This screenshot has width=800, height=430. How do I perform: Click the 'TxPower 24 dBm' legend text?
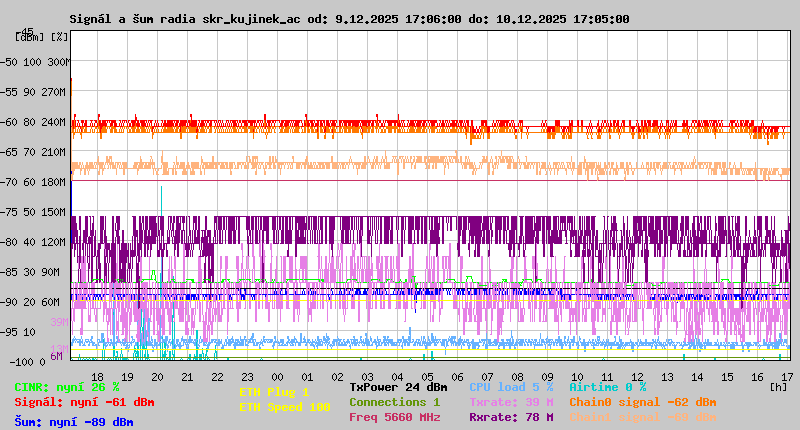[x=398, y=386]
